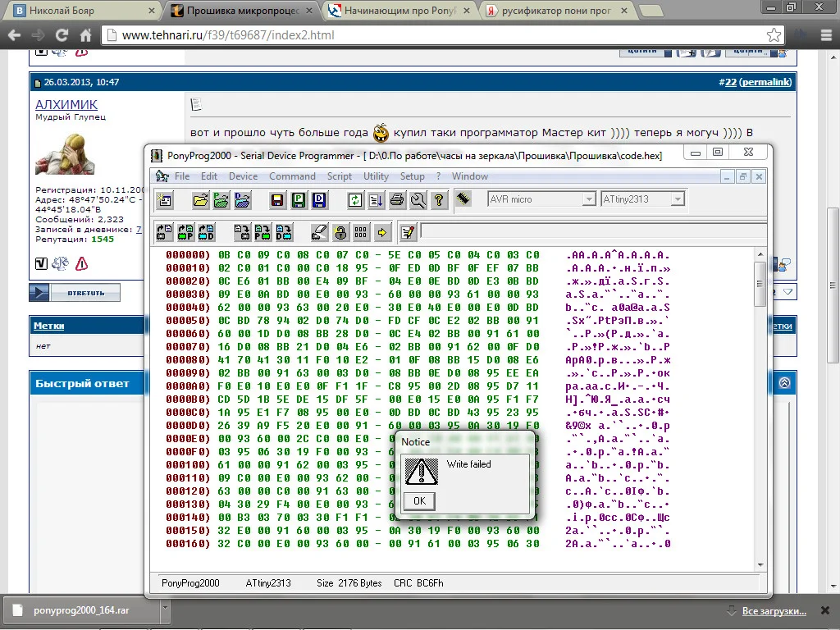Click the red Save Device File floppy icon
This screenshot has height=630, width=840.
tap(277, 200)
